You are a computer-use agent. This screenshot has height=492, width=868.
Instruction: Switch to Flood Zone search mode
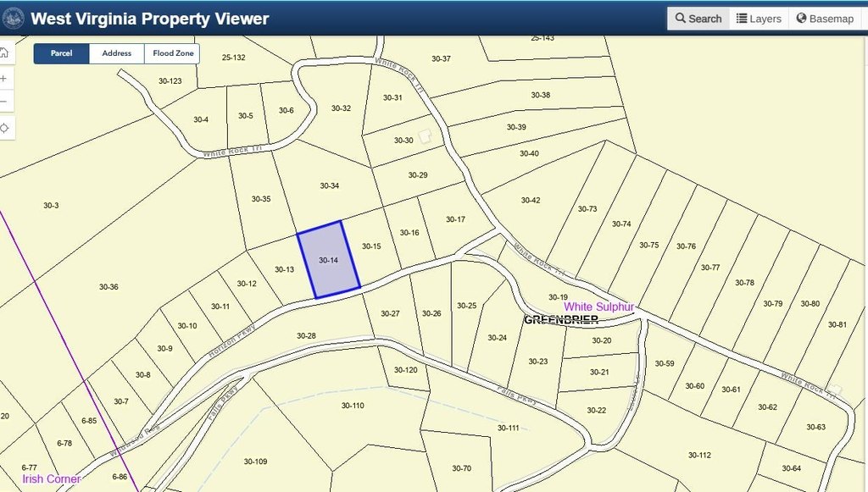pos(173,53)
